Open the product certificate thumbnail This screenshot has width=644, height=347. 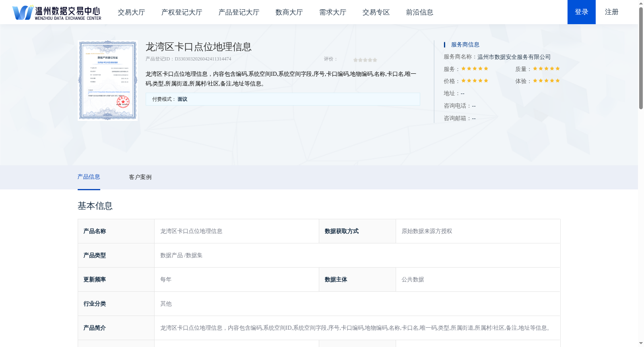[x=108, y=80]
